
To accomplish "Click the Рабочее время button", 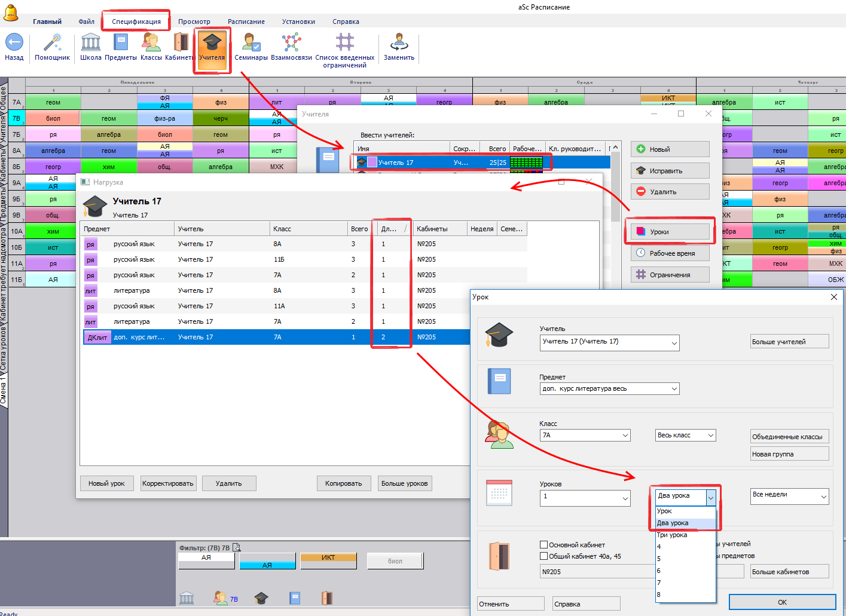I will [670, 253].
